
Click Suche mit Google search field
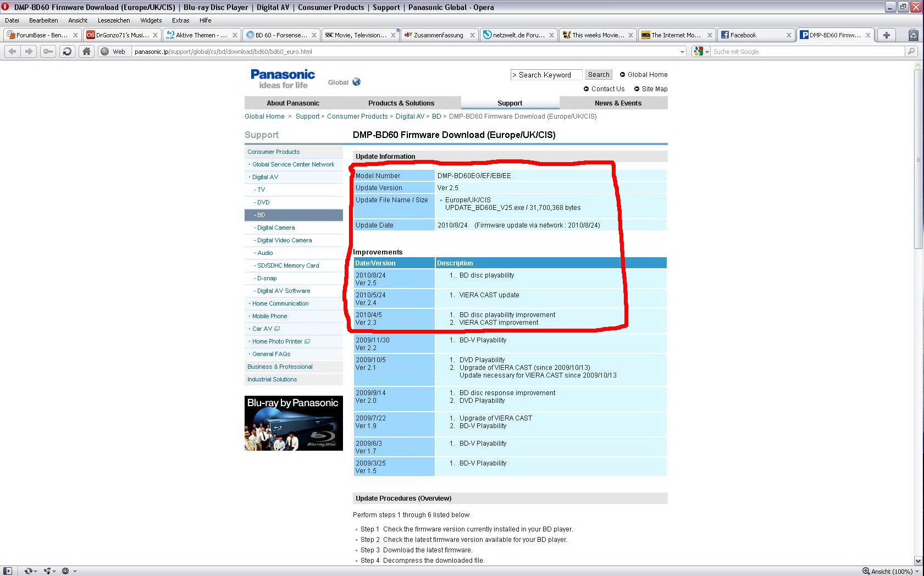click(808, 52)
